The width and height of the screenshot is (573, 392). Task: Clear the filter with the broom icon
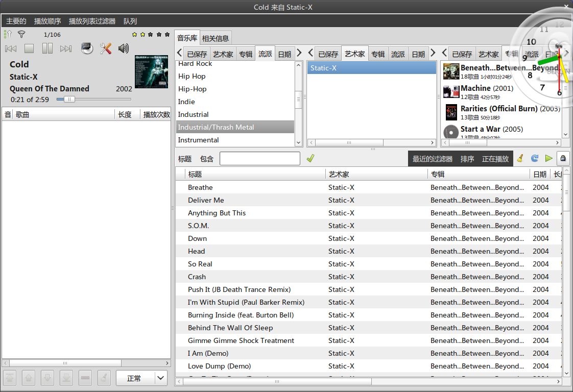click(x=520, y=158)
